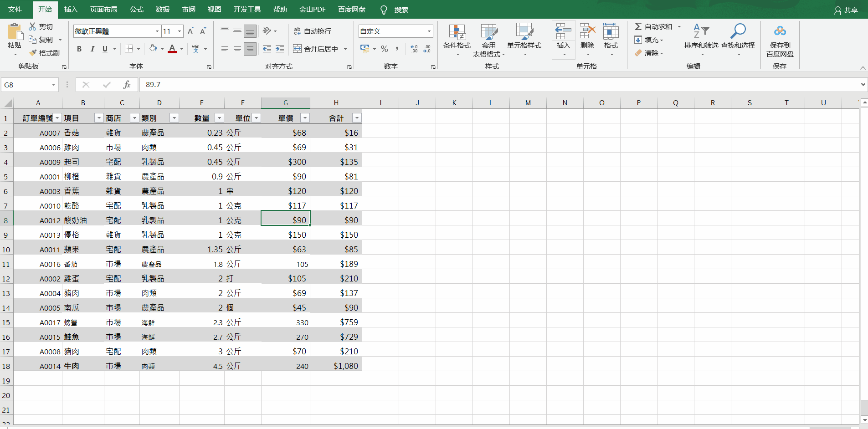868x429 pixels.
Task: Apply cell borders with the borders icon
Action: point(129,49)
